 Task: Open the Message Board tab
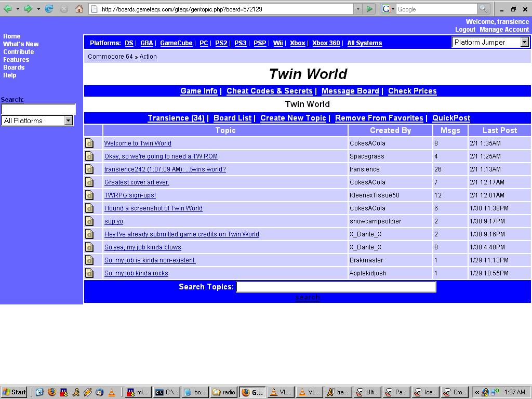click(x=350, y=91)
